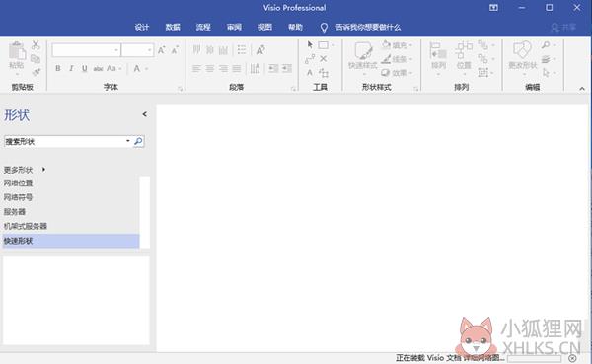Toggle center text alignment
592x364 pixels.
(x=210, y=68)
